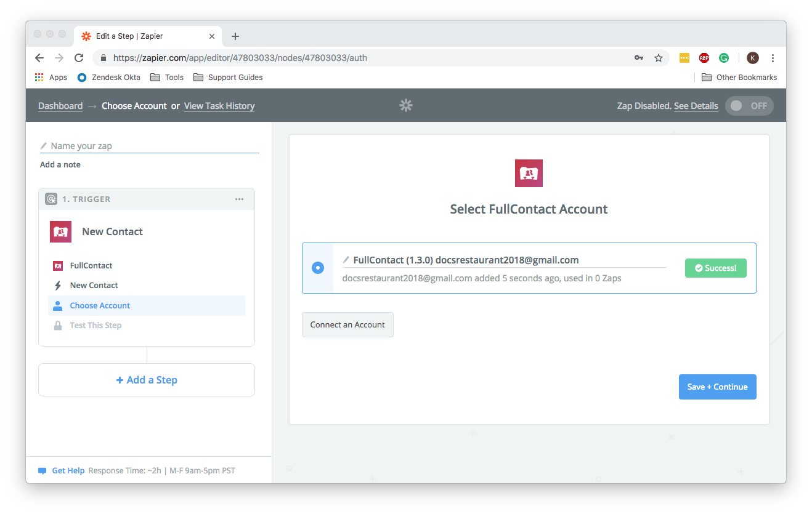Open Chrome three-dot menu
The image size is (812, 514).
(773, 58)
